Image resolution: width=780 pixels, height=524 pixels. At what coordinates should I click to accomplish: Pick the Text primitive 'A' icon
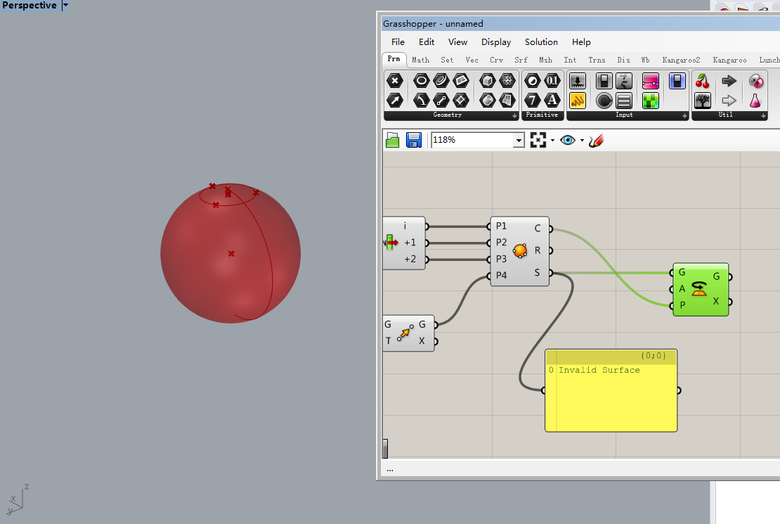pyautogui.click(x=551, y=100)
